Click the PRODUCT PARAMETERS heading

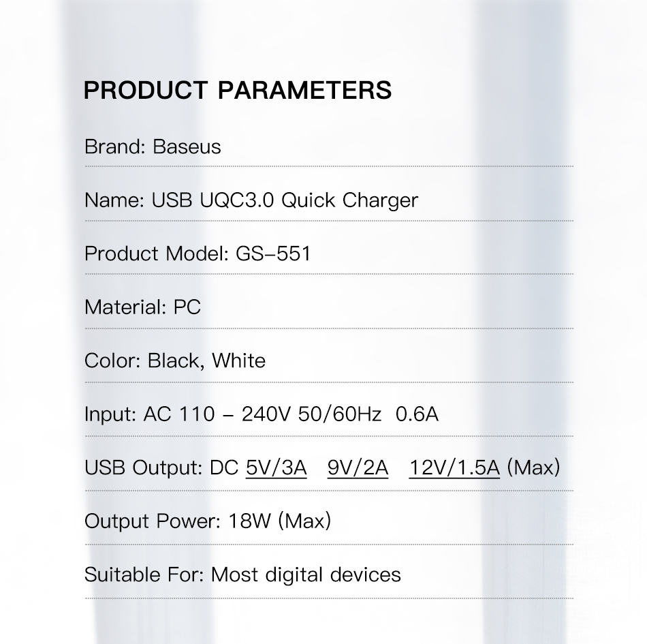coord(237,90)
